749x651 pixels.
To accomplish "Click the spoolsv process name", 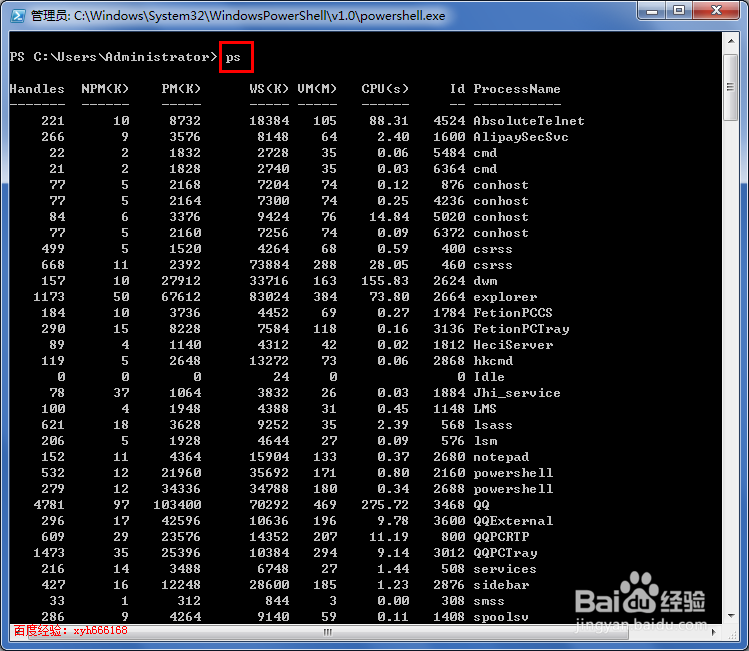I will 501,617.
